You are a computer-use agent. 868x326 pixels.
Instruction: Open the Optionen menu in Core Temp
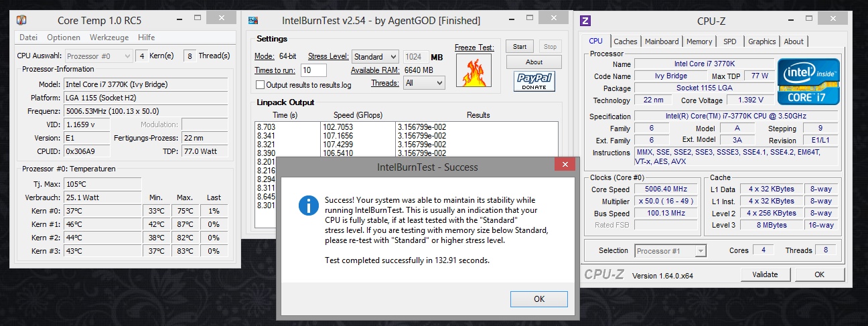coord(64,37)
